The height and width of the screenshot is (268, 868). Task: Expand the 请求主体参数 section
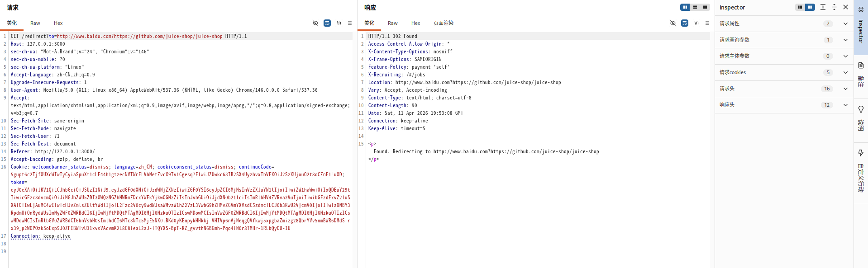845,56
